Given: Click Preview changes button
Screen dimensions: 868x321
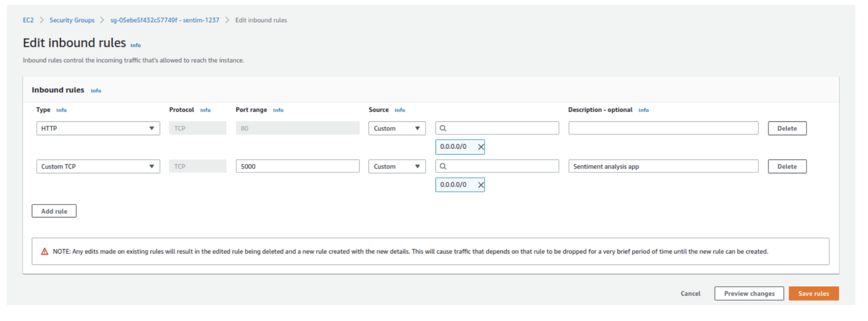Looking at the screenshot, I should [749, 294].
